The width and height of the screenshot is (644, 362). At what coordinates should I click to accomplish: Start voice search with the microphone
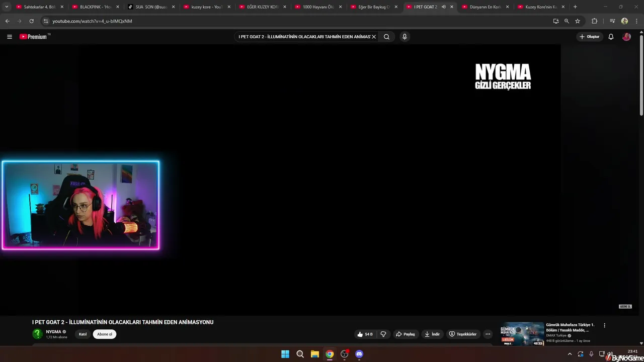[x=405, y=37]
